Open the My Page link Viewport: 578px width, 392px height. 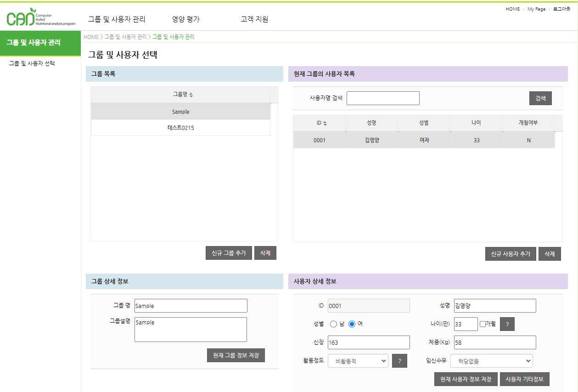(536, 9)
